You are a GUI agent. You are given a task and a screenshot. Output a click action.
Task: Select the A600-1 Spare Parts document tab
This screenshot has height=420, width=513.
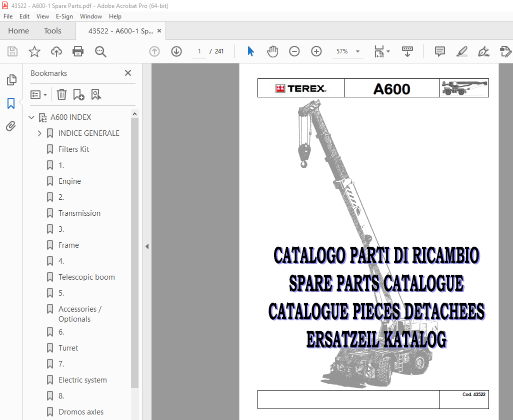tap(120, 31)
